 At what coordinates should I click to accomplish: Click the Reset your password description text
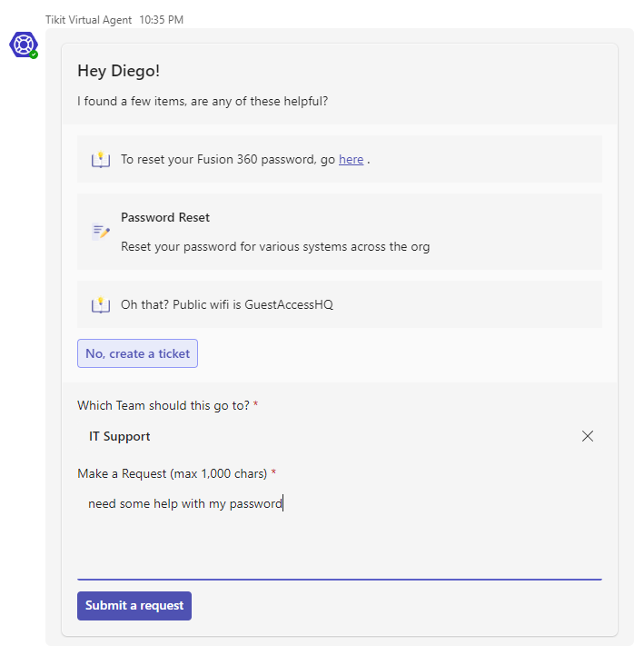tap(275, 247)
